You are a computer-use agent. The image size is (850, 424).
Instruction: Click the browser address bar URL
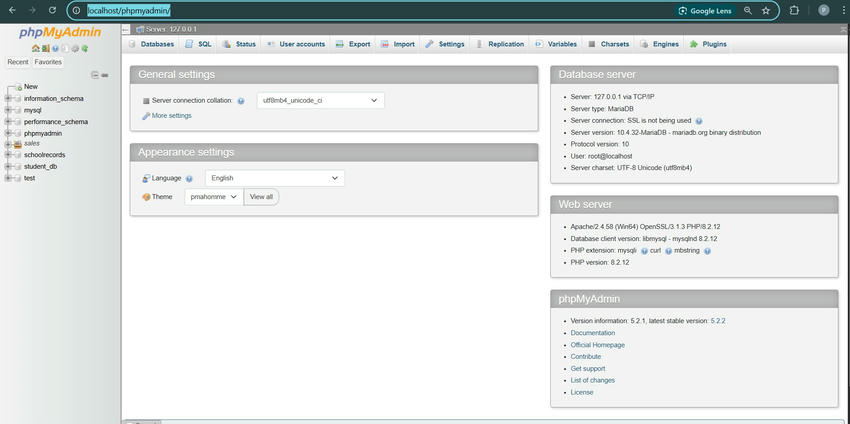tap(129, 10)
